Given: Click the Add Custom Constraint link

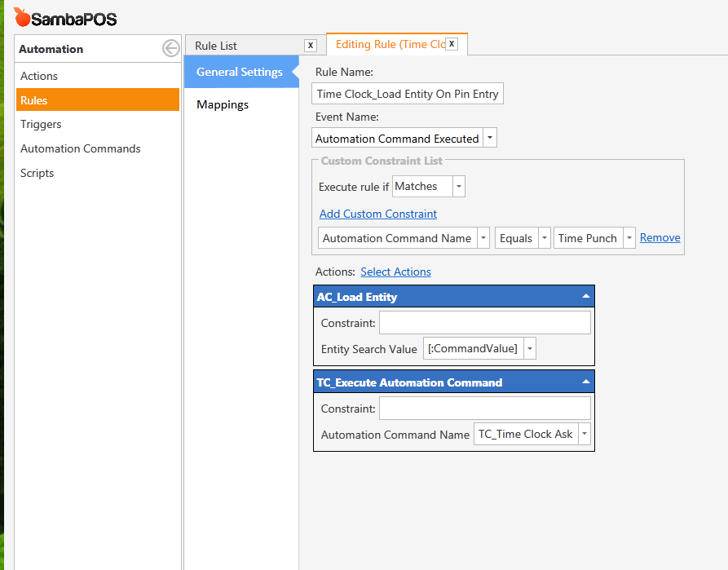Looking at the screenshot, I should click(x=378, y=214).
